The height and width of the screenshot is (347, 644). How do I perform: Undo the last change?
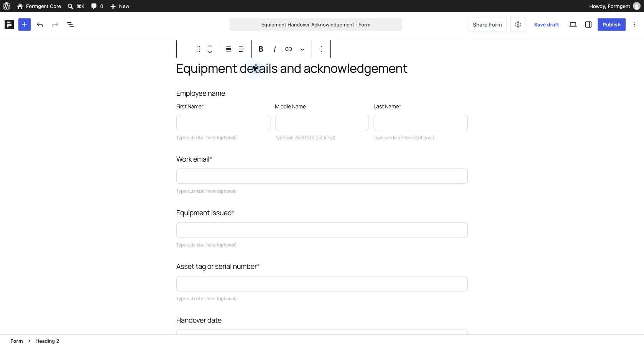(x=40, y=25)
